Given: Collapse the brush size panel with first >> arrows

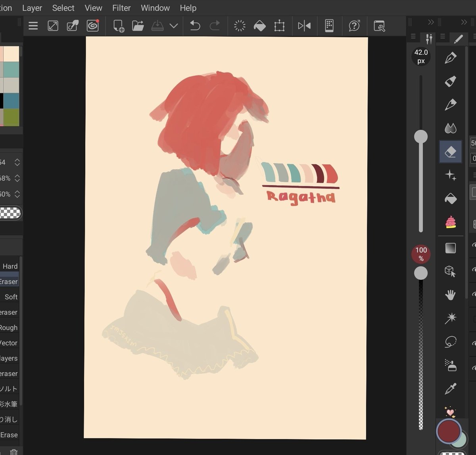Looking at the screenshot, I should [x=431, y=22].
